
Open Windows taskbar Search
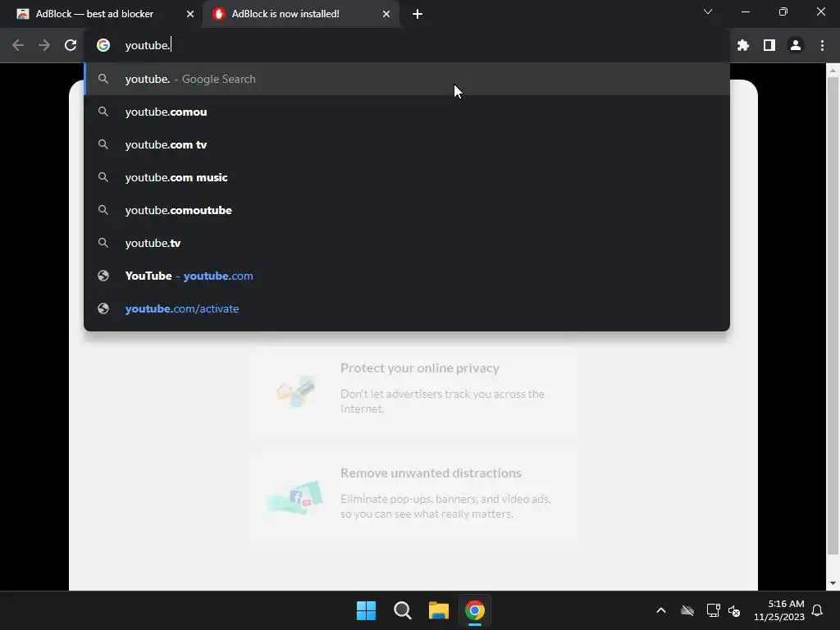(402, 610)
